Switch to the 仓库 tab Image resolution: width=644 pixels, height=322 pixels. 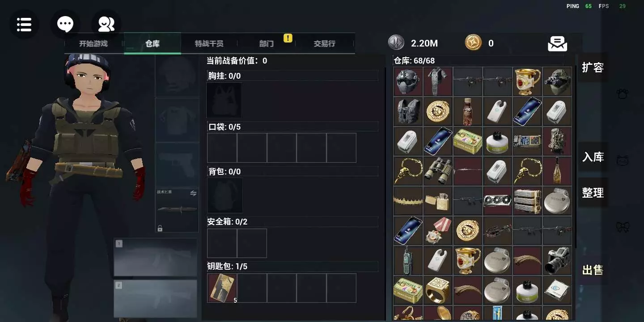pyautogui.click(x=153, y=43)
